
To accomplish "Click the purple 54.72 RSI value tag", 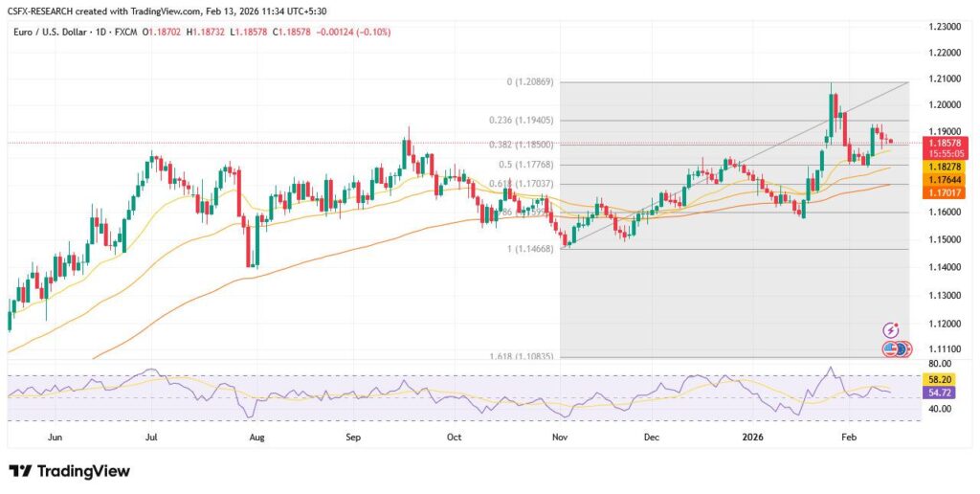I will click(940, 393).
